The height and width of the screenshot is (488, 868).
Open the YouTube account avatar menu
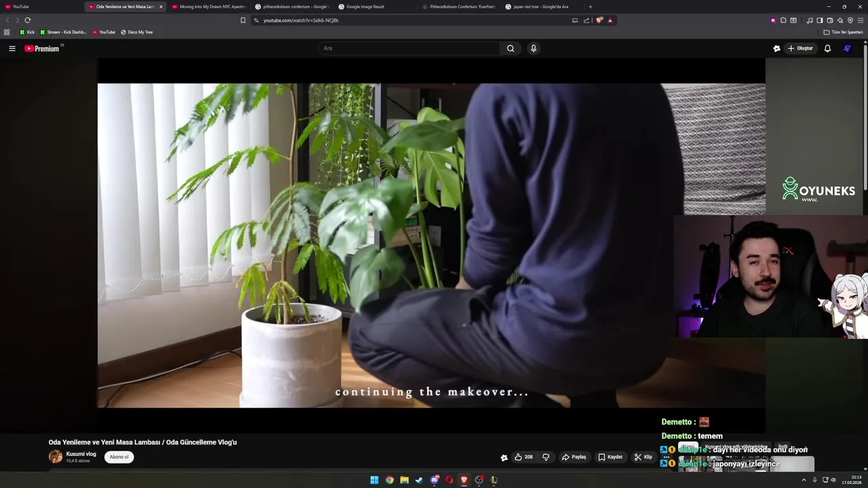tap(847, 48)
